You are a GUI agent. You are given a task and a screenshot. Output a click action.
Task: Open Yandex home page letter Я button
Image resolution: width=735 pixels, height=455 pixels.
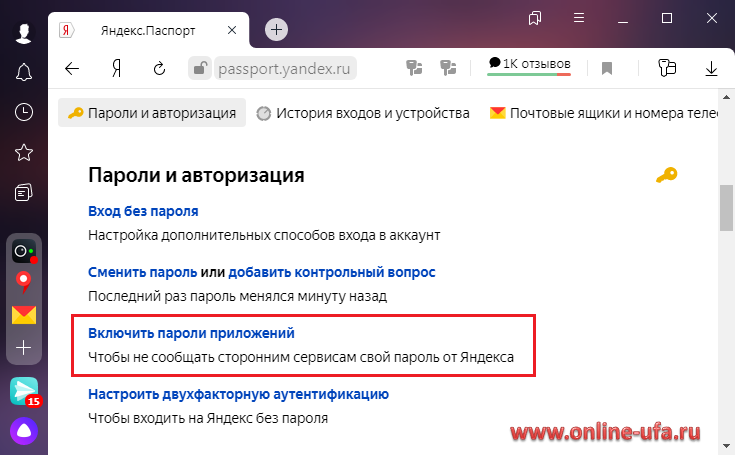tap(117, 69)
